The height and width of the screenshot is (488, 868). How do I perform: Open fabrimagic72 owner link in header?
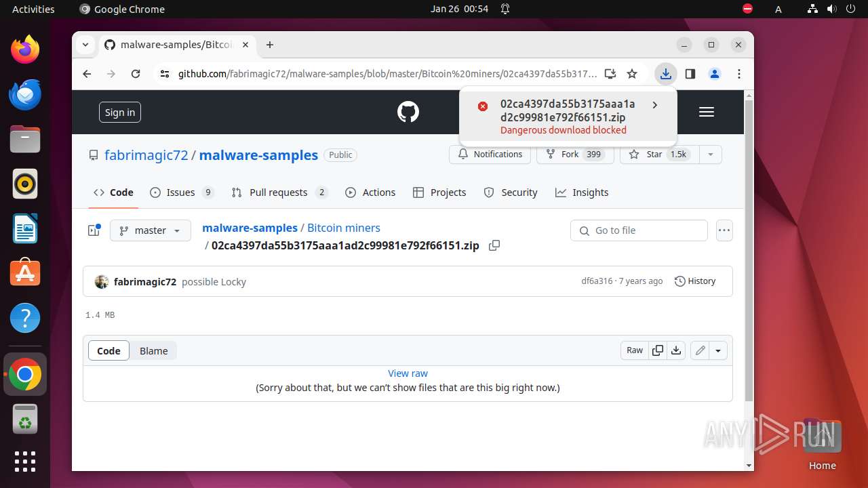[146, 155]
